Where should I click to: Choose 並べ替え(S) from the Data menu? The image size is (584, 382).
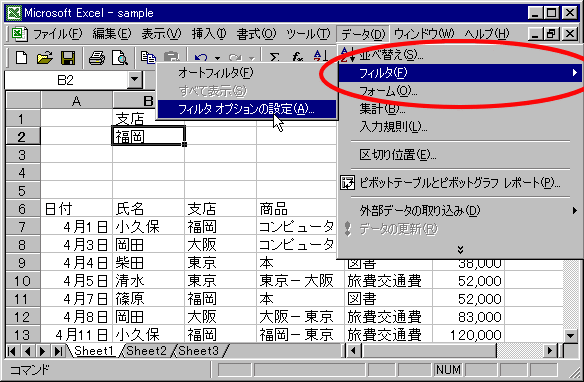click(460, 55)
